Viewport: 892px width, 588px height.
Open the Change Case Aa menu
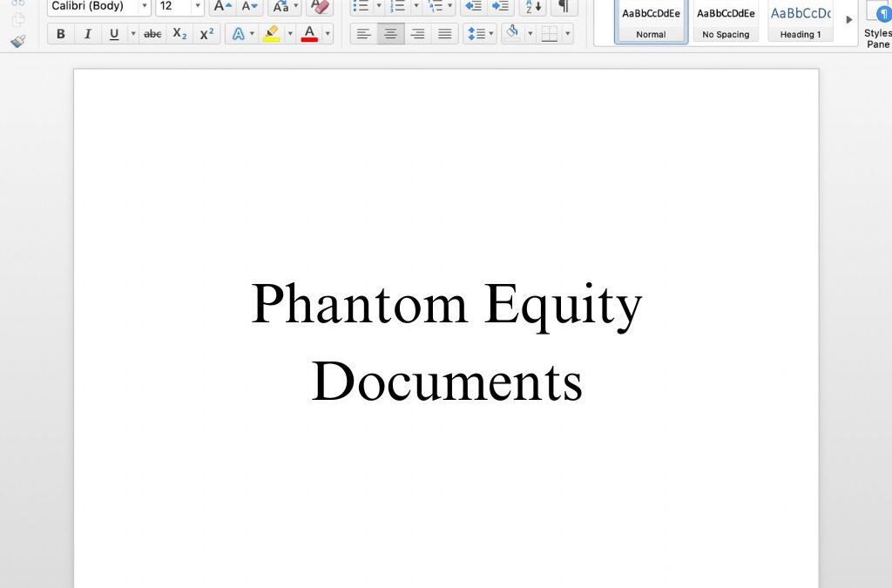[285, 6]
